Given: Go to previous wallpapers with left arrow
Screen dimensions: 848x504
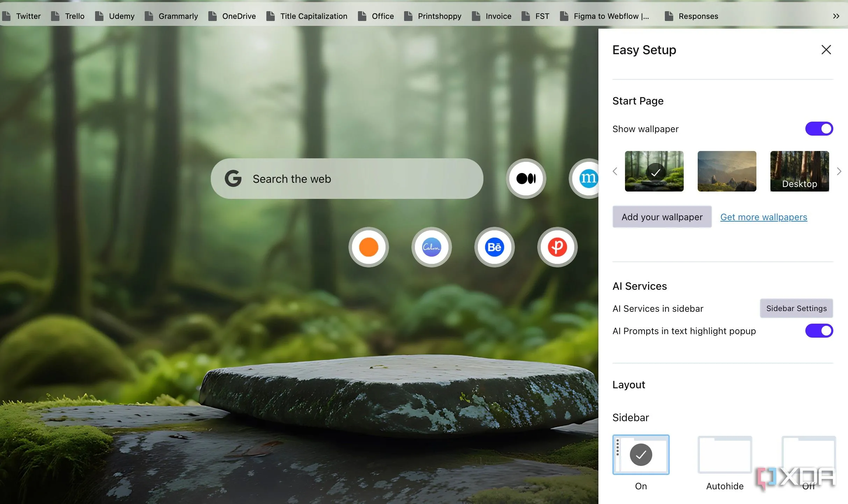Looking at the screenshot, I should (x=615, y=171).
